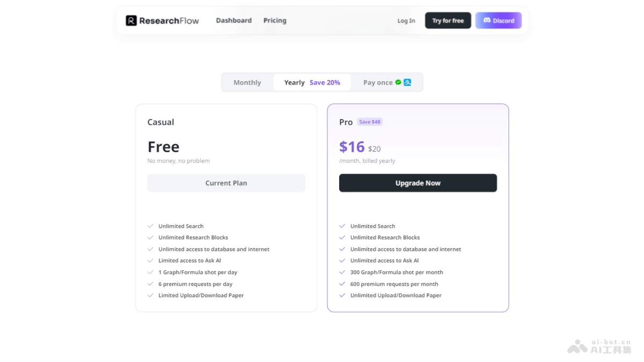Click the Alipay icon beside Pay once
This screenshot has width=644, height=362.
[407, 82]
